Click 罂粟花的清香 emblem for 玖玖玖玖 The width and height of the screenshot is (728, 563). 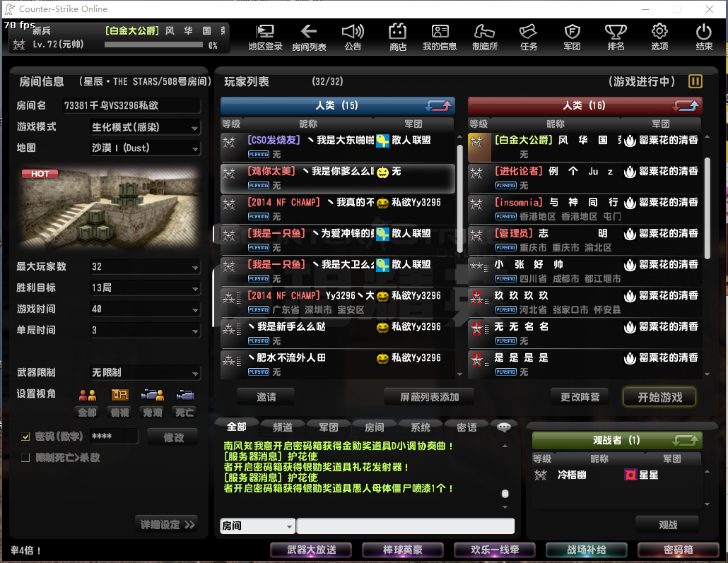coord(630,296)
